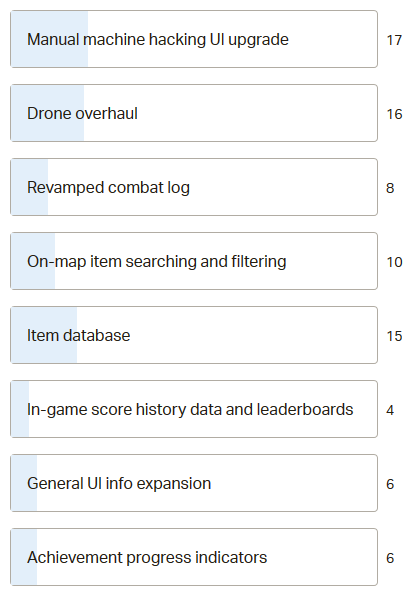
Task: Click the 15 votes next to Item database
Action: (x=394, y=336)
